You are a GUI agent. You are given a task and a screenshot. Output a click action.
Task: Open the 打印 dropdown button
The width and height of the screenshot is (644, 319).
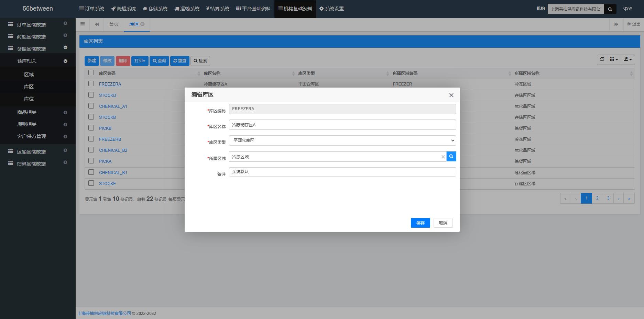pos(140,61)
